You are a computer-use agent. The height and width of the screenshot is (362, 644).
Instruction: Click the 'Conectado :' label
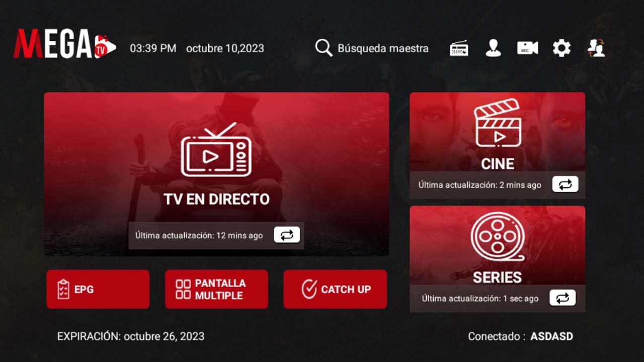click(x=497, y=336)
